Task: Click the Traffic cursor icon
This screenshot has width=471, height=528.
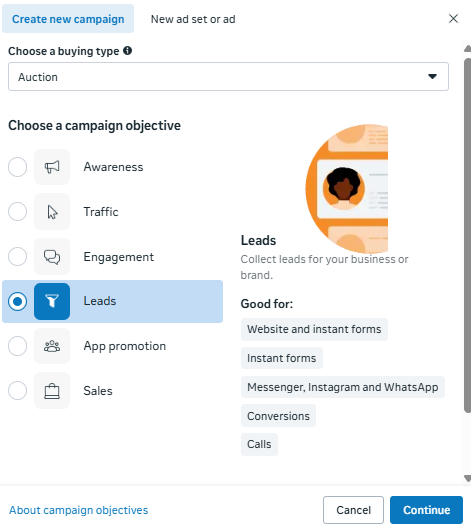Action: click(x=52, y=212)
